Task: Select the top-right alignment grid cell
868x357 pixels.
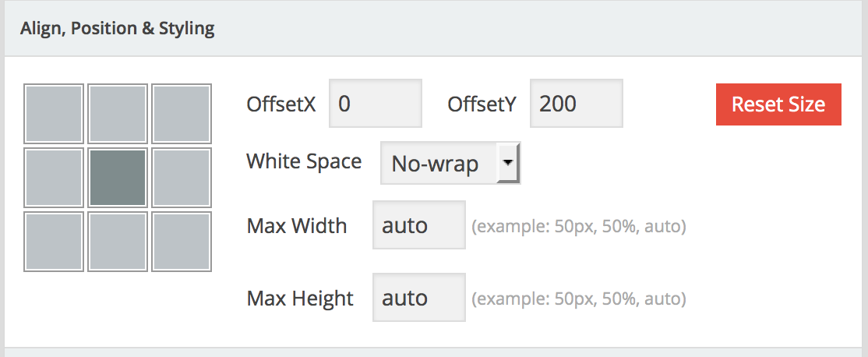Action: point(181,114)
